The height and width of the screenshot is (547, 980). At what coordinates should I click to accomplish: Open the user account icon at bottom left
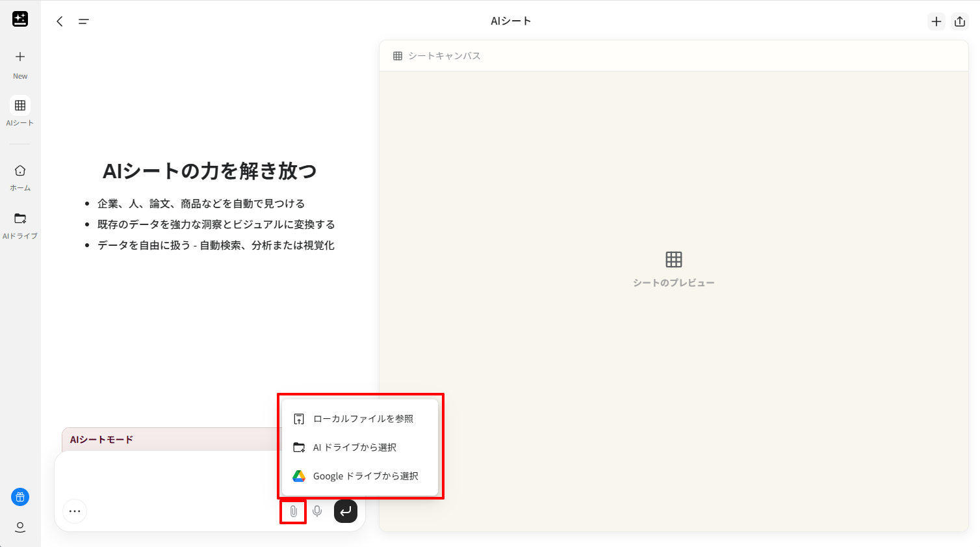[x=20, y=527]
